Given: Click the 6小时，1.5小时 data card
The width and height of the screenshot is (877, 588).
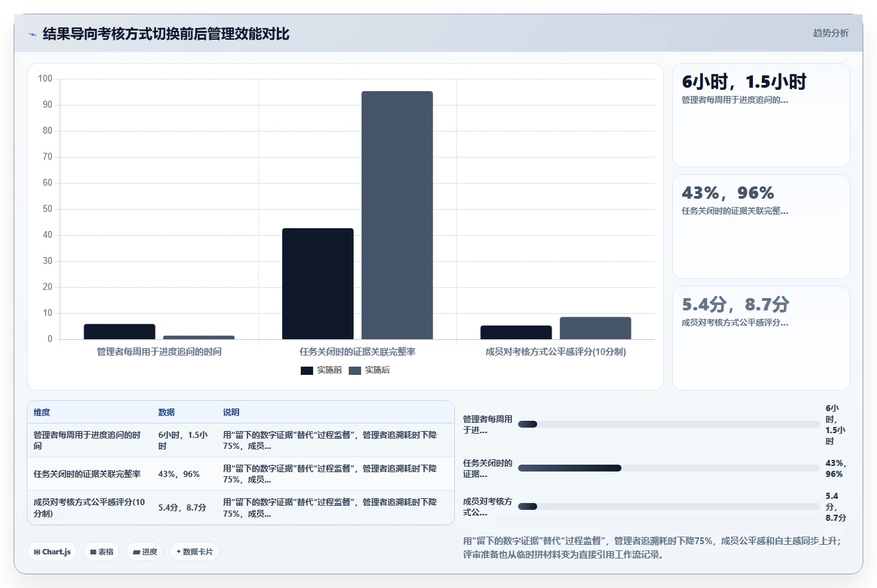Looking at the screenshot, I should 761,115.
